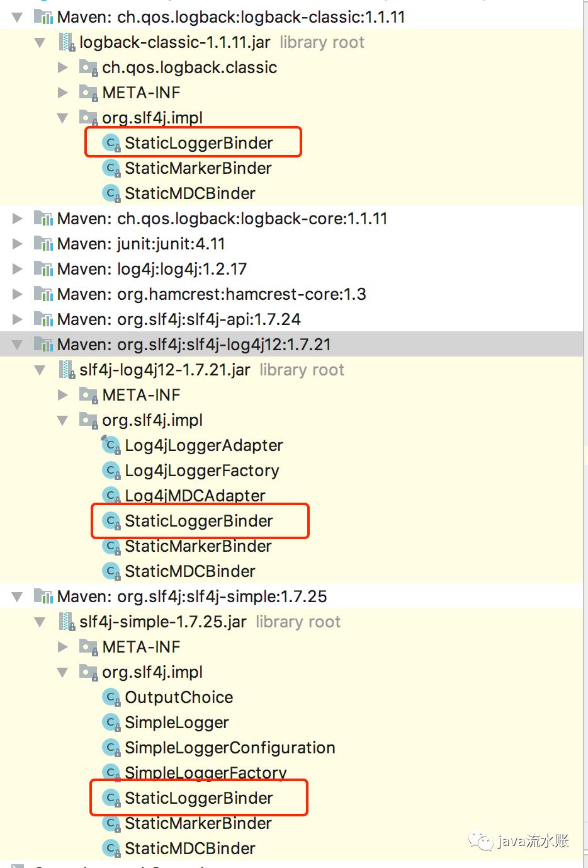Click the logback-classic-1.1.11.jar archive icon

click(67, 42)
